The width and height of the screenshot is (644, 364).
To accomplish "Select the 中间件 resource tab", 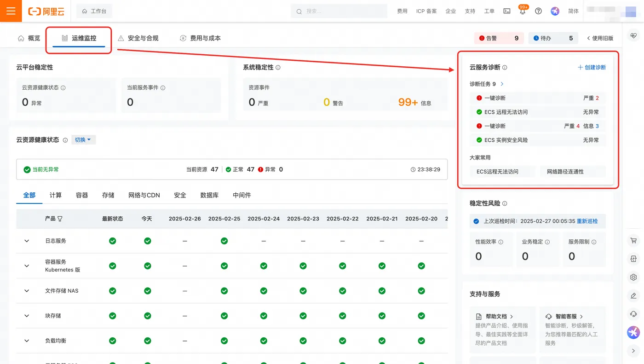I will pos(242,195).
